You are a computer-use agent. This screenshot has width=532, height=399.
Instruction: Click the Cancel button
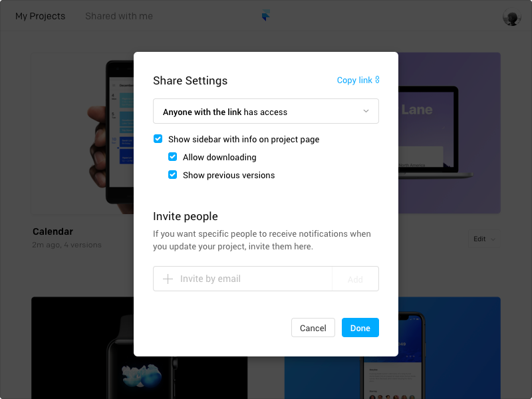tap(313, 328)
